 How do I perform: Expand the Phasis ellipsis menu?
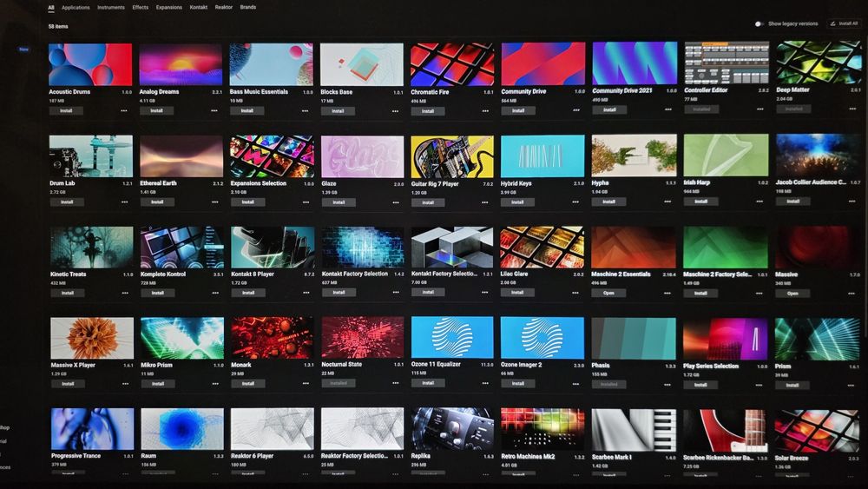(x=667, y=384)
